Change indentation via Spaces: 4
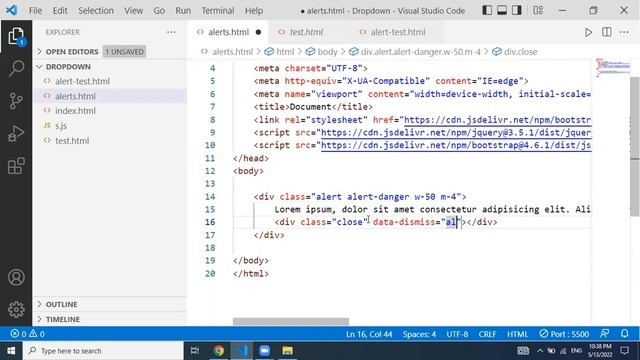 click(x=419, y=334)
